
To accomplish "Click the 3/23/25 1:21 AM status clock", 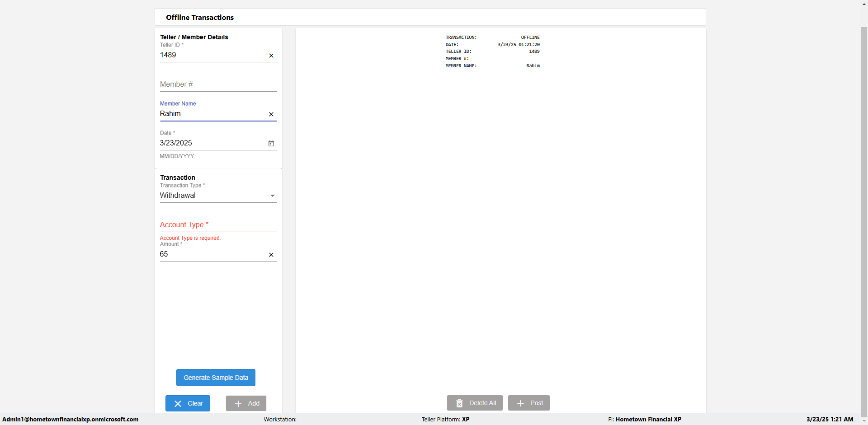I will [830, 419].
